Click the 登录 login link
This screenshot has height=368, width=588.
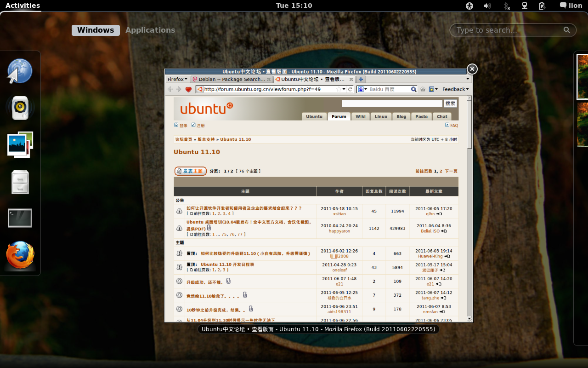point(181,125)
